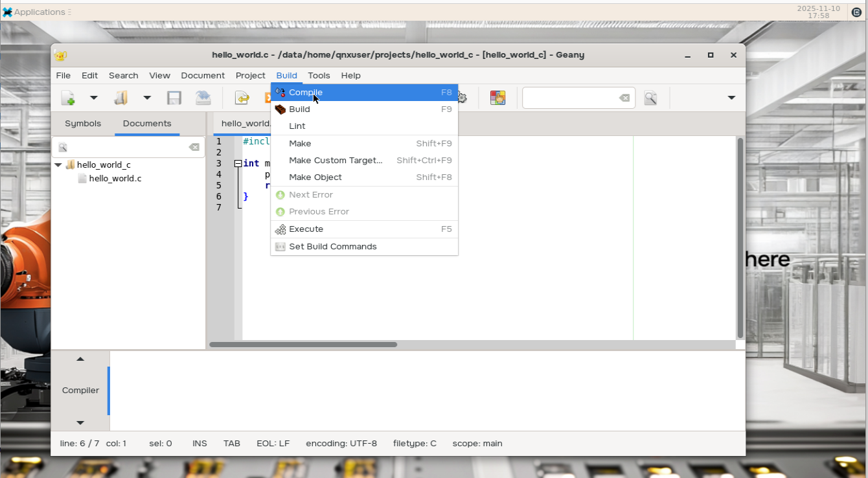The height and width of the screenshot is (478, 868).
Task: Open the color chooser toolbar icon
Action: [497, 98]
